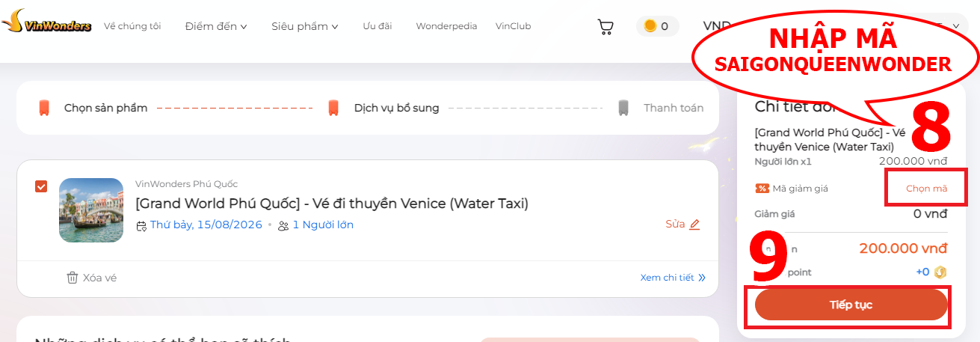Click the 1 Người lớn guest count
This screenshot has width=980, height=342.
pos(323,225)
